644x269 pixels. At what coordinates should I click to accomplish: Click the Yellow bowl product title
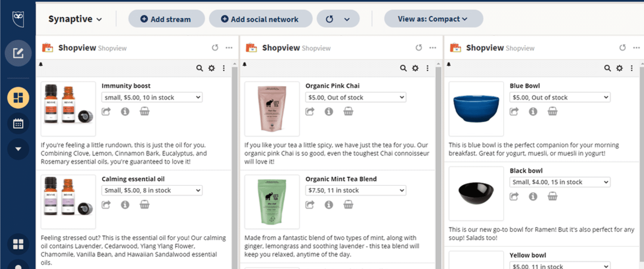pyautogui.click(x=528, y=255)
